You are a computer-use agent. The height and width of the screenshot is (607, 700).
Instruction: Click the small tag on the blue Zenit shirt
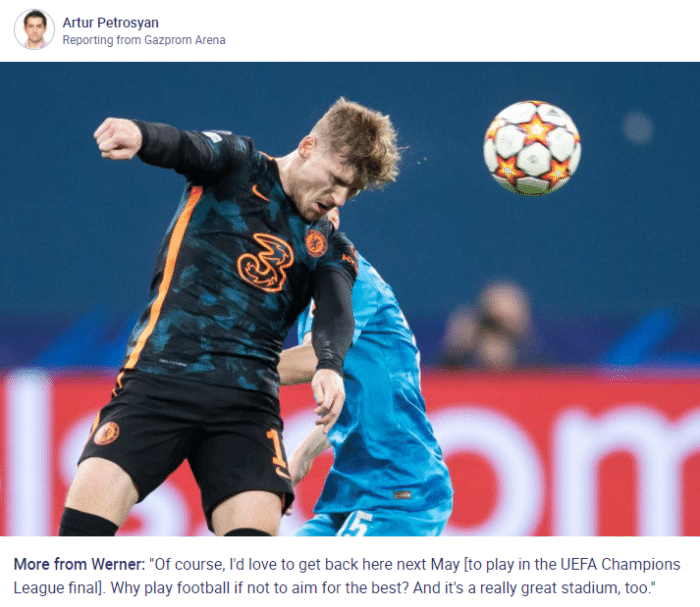tap(402, 495)
